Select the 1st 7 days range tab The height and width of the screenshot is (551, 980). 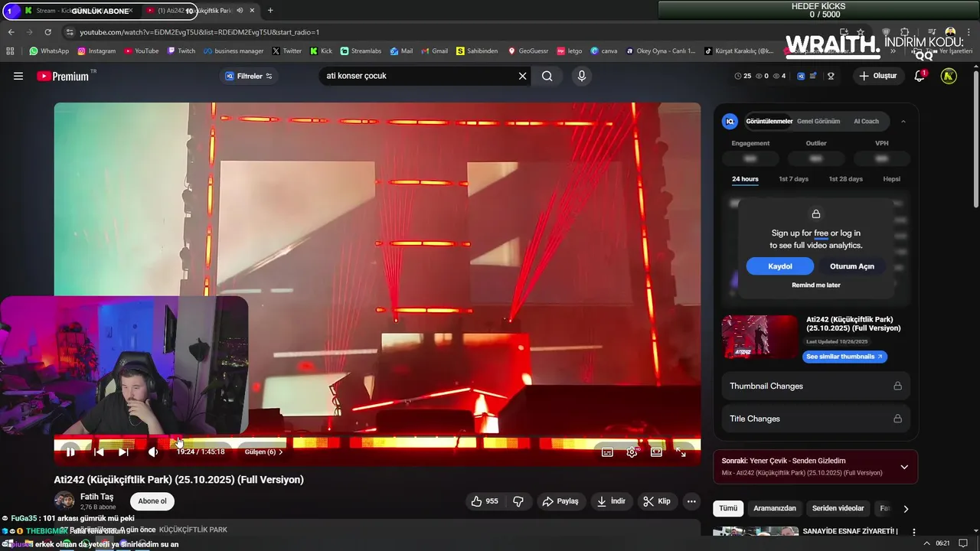[793, 179]
